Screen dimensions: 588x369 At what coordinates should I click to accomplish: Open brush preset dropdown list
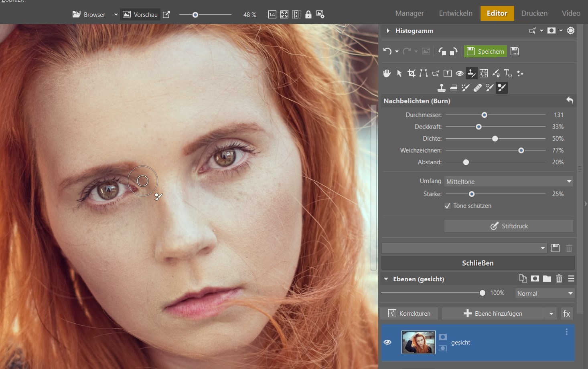coord(464,248)
